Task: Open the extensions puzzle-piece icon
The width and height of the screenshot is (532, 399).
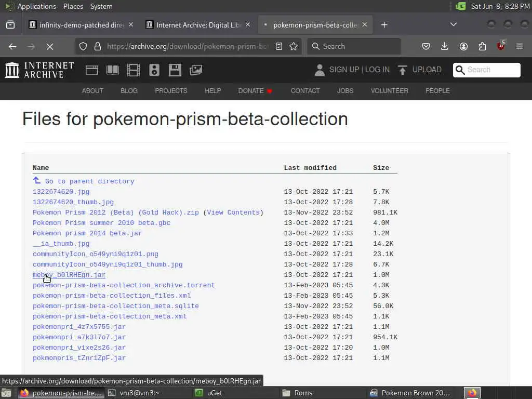Action: point(482,46)
